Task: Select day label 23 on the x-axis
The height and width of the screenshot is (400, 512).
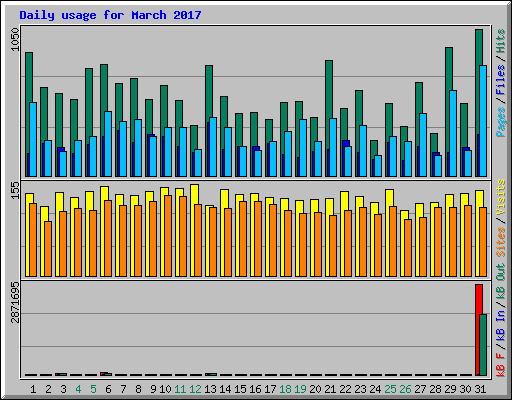Action: click(360, 389)
